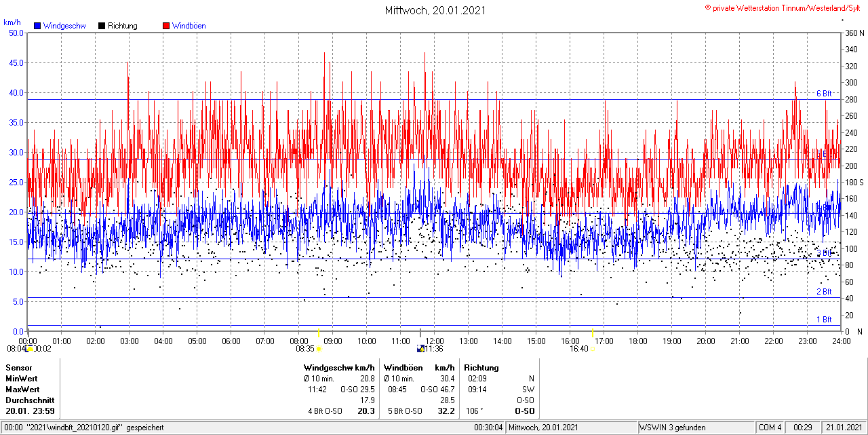Click the gust minimum value 30.4

click(447, 379)
